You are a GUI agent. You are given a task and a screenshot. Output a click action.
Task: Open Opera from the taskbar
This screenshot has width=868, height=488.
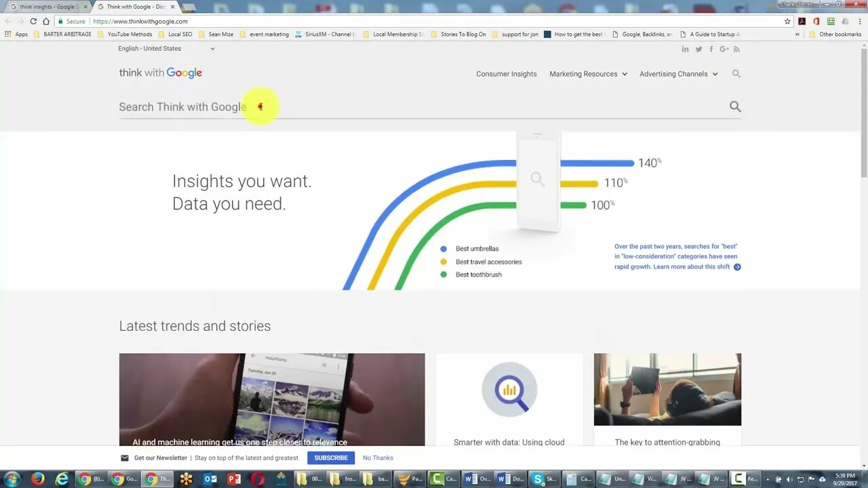(x=258, y=479)
